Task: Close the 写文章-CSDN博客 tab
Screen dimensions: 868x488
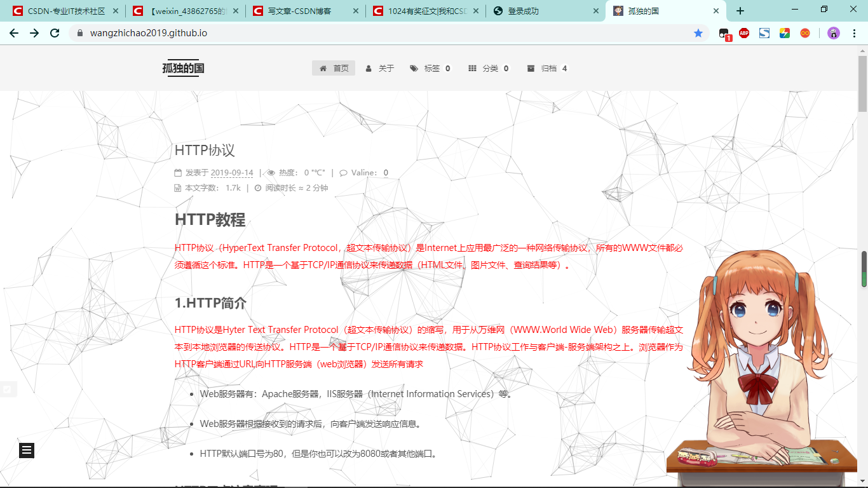Action: [355, 11]
